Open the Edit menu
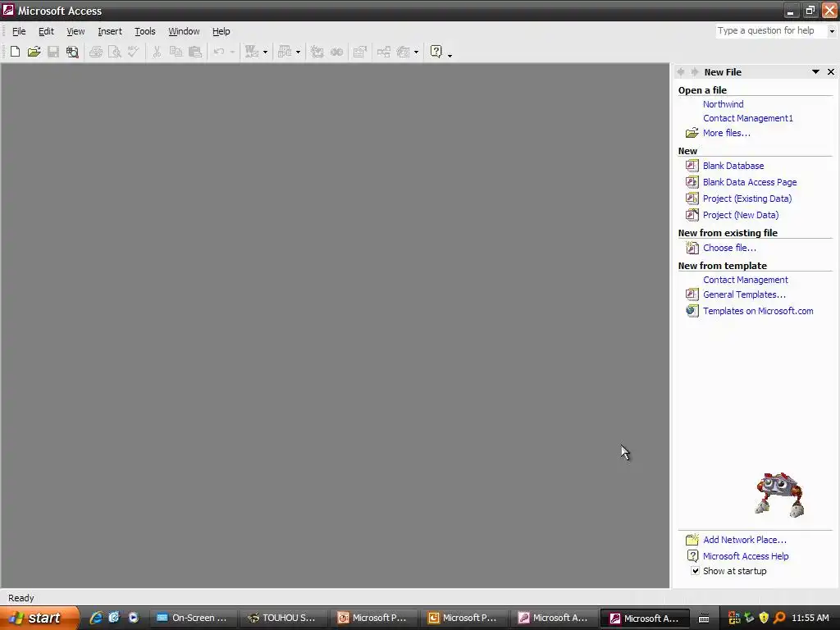The image size is (840, 630). pos(46,31)
